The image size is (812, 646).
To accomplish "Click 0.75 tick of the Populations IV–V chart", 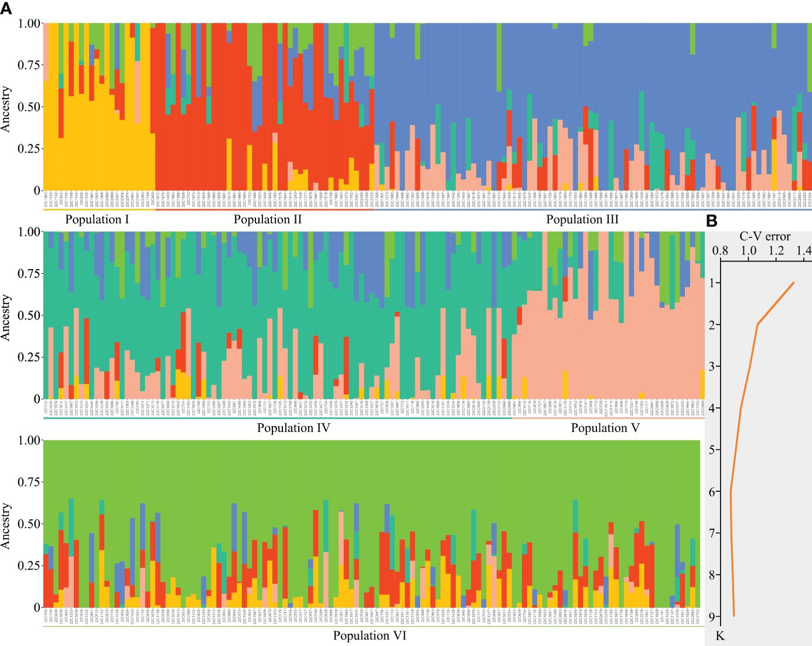I will pos(28,274).
